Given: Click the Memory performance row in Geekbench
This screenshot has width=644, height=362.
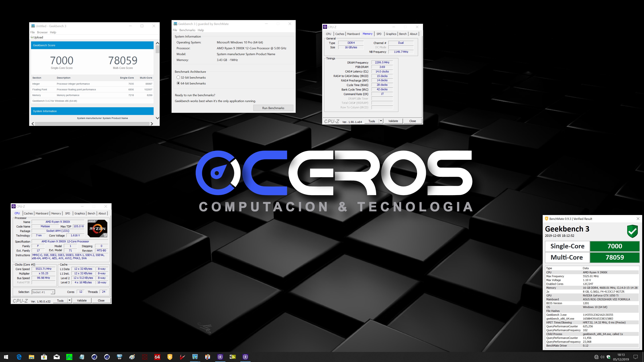Looking at the screenshot, I should (x=92, y=95).
